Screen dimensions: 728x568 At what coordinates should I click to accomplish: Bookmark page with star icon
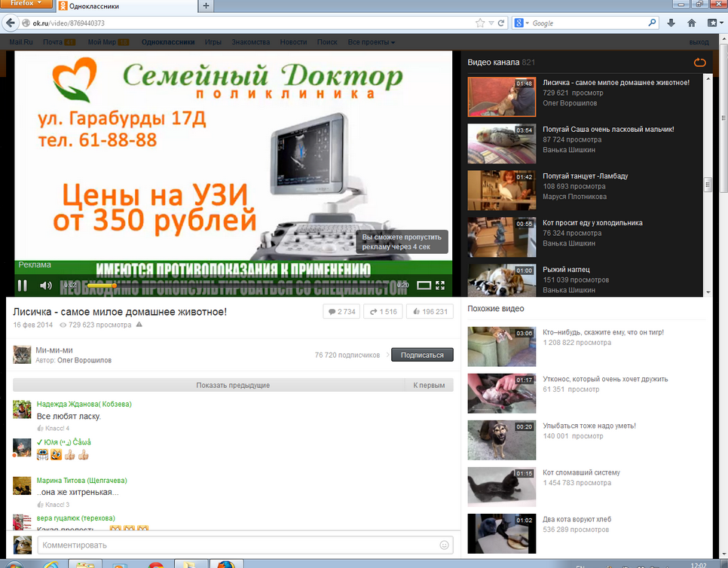(480, 23)
